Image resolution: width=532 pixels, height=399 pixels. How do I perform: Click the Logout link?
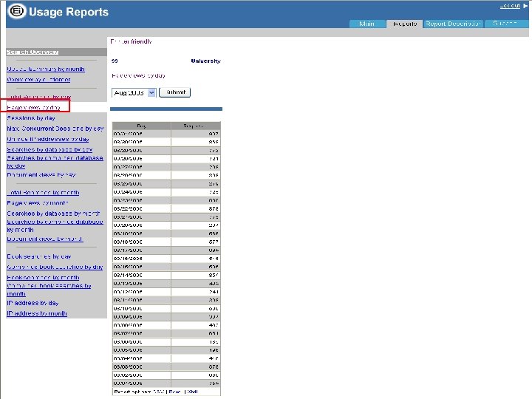[510, 6]
